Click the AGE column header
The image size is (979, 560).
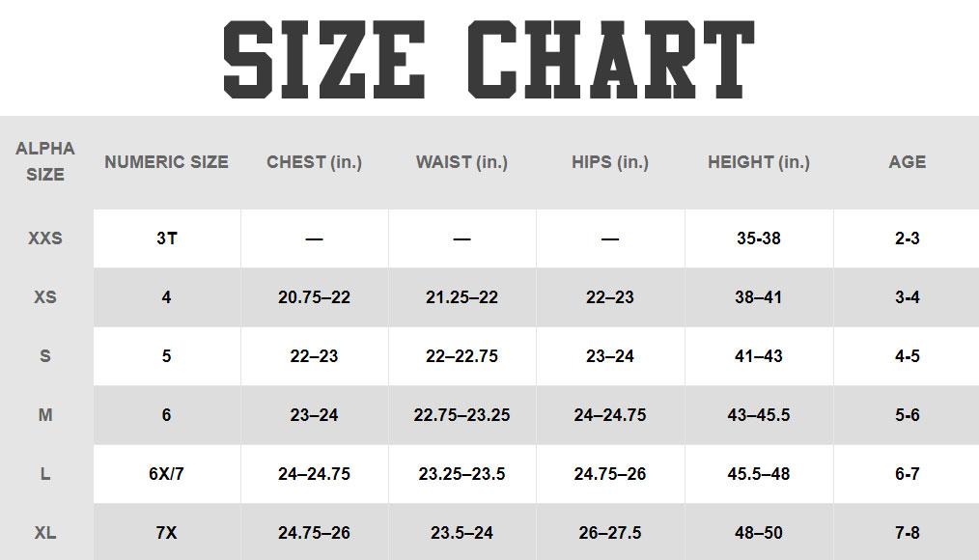[x=907, y=162]
